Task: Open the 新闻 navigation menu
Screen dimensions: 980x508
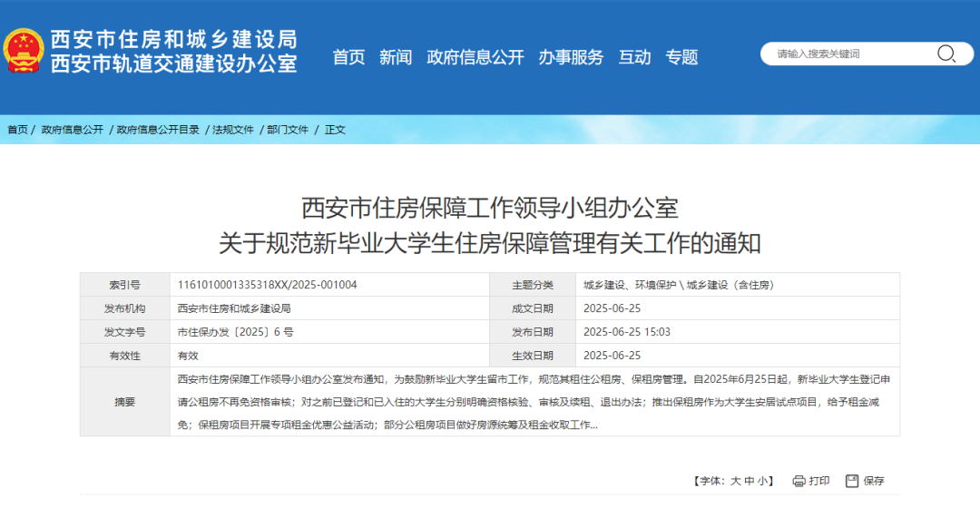Action: 396,57
